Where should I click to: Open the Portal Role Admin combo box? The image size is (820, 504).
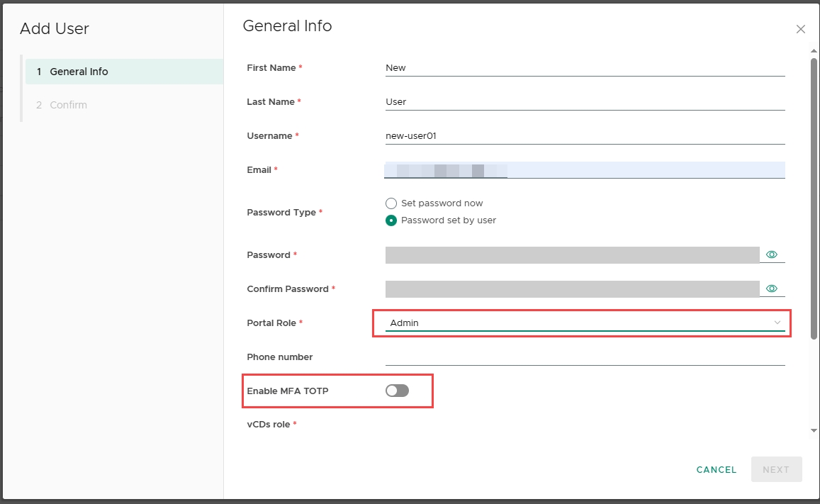[x=578, y=323]
